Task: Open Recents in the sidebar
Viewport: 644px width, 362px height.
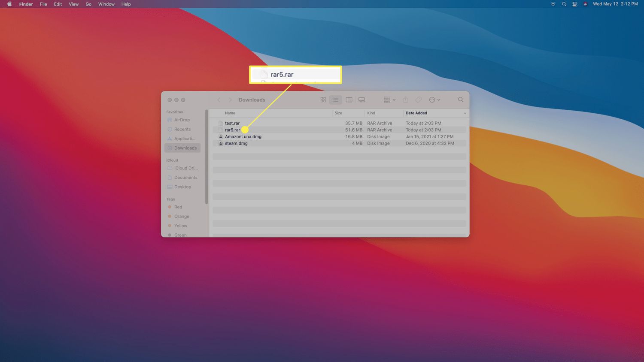Action: [182, 129]
